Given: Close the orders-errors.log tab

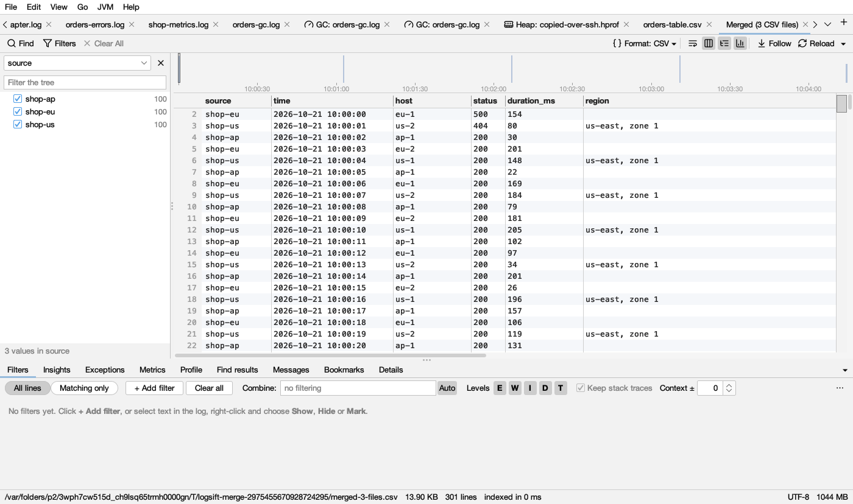Looking at the screenshot, I should click(x=132, y=24).
